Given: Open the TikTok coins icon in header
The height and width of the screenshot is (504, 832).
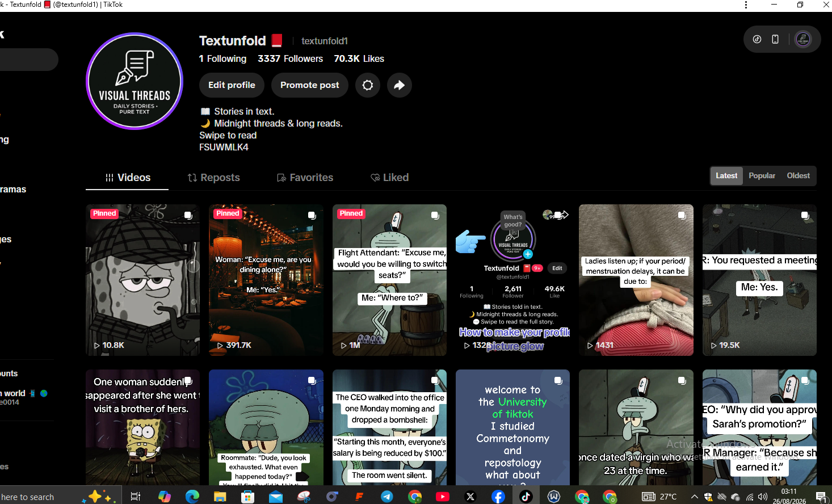Looking at the screenshot, I should point(757,39).
